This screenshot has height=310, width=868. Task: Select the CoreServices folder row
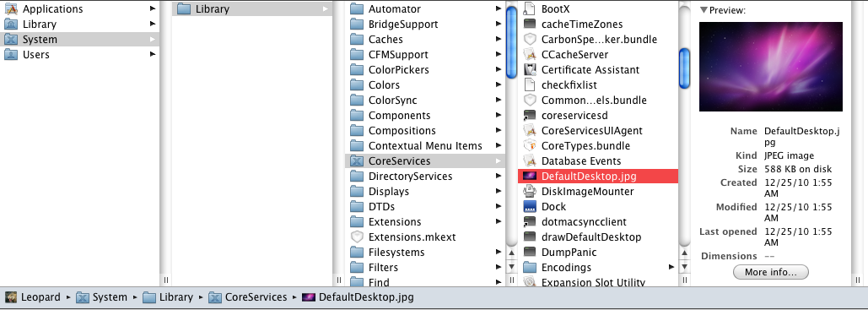[x=425, y=160]
